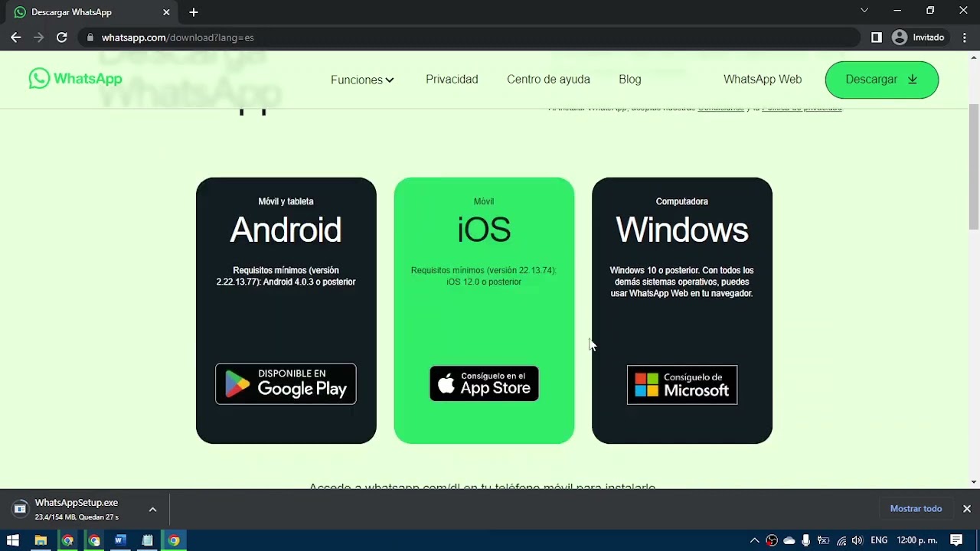Click the battery status tray icon
The width and height of the screenshot is (980, 551).
click(x=823, y=540)
